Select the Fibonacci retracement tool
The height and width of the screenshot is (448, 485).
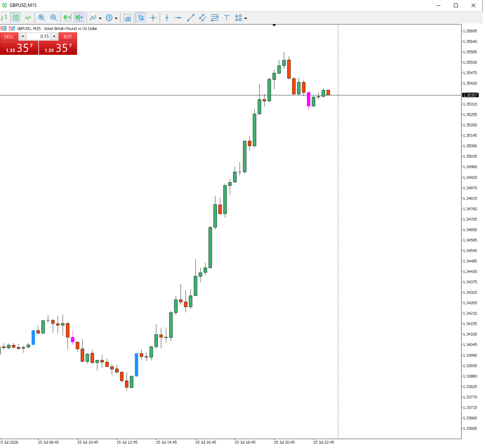tap(215, 18)
